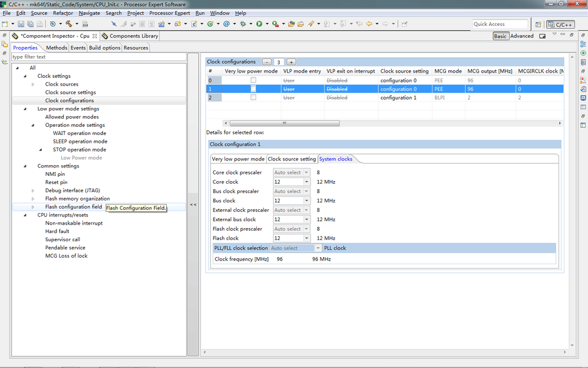Switch to Advanced view mode

click(521, 36)
